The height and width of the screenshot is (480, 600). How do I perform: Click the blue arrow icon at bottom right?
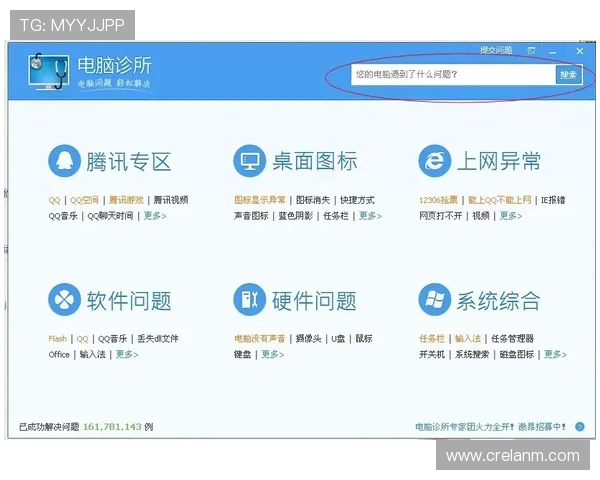coord(580,426)
